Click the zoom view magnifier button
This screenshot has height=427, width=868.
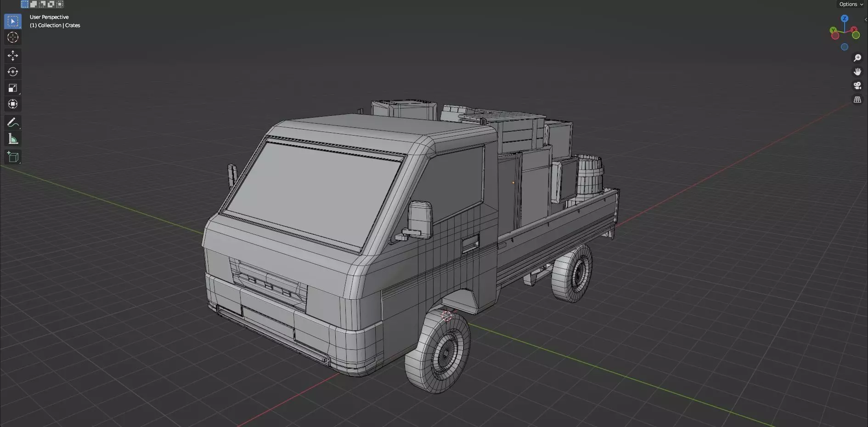(x=857, y=58)
